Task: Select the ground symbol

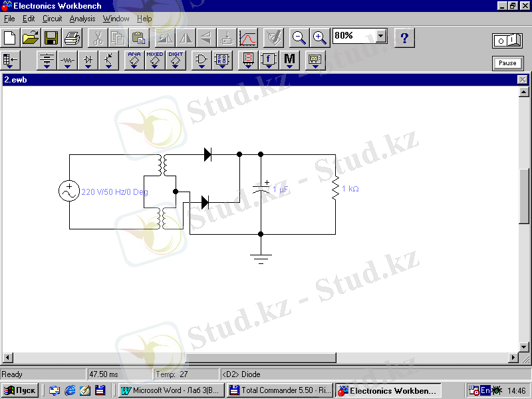Action: [x=261, y=259]
